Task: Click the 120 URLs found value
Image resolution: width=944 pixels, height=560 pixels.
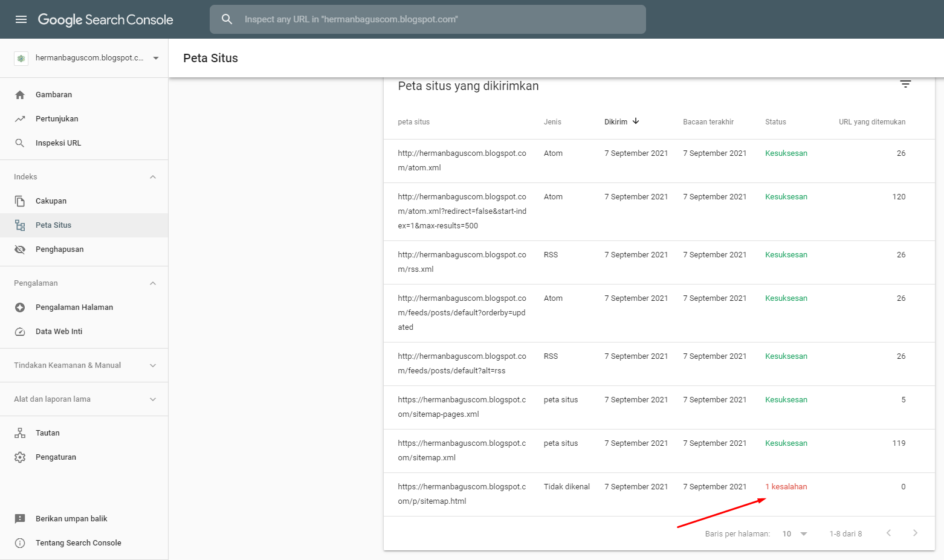Action: pyautogui.click(x=899, y=197)
